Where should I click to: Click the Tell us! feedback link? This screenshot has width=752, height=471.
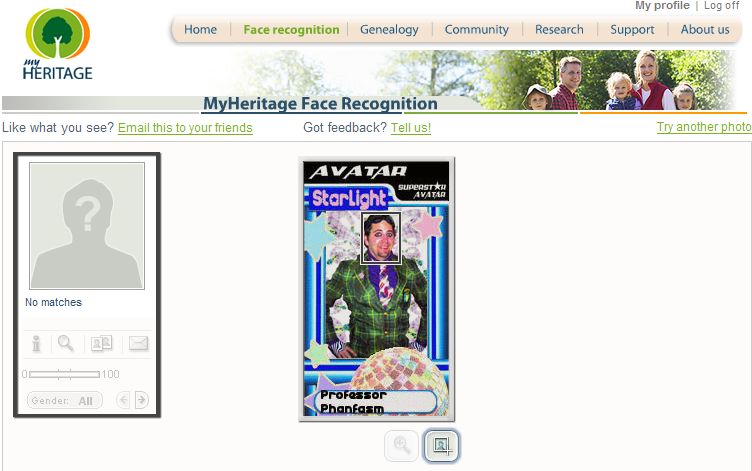point(411,128)
